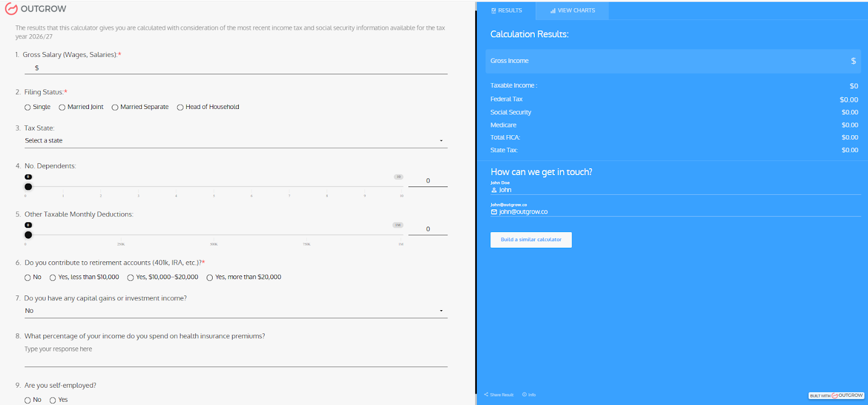The width and height of the screenshot is (868, 405).
Task: Select the Single filing status
Action: tap(28, 107)
